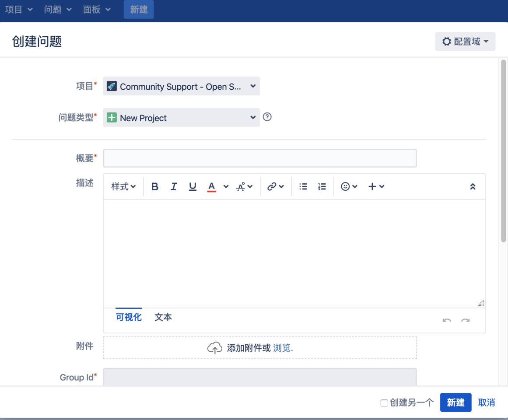Click the blue 新建 submit button
The image size is (508, 420).
[455, 402]
